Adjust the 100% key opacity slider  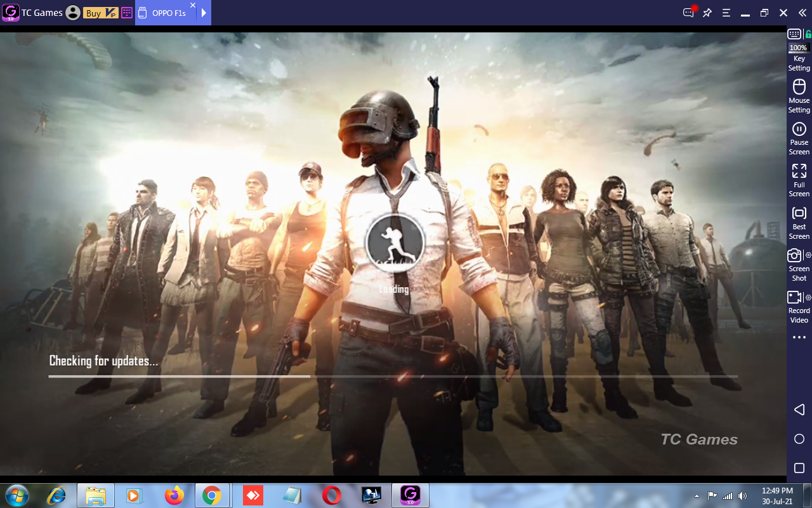tap(798, 48)
